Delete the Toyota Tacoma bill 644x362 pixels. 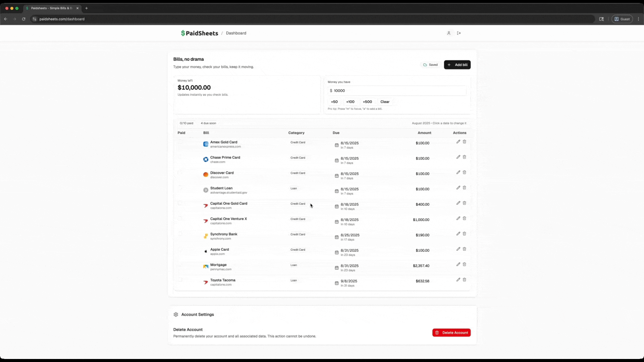[x=465, y=280]
